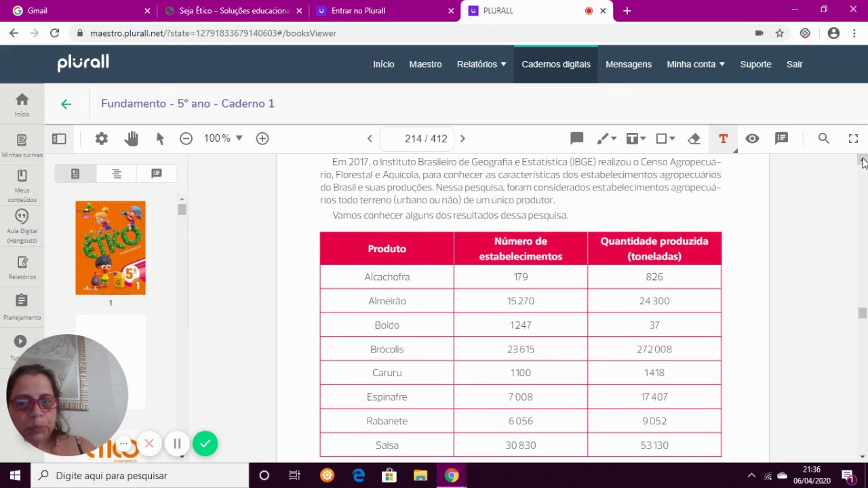Open Início in the left sidebar
Viewport: 868px width, 488px height.
[22, 105]
